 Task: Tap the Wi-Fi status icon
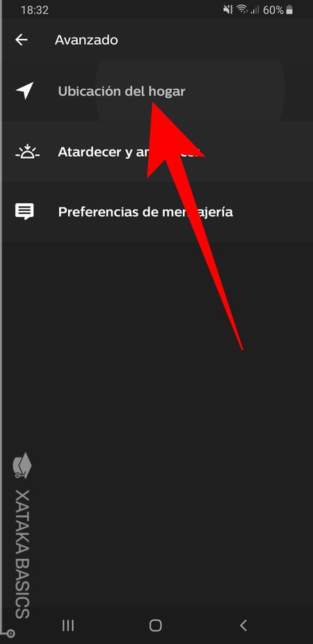click(243, 10)
